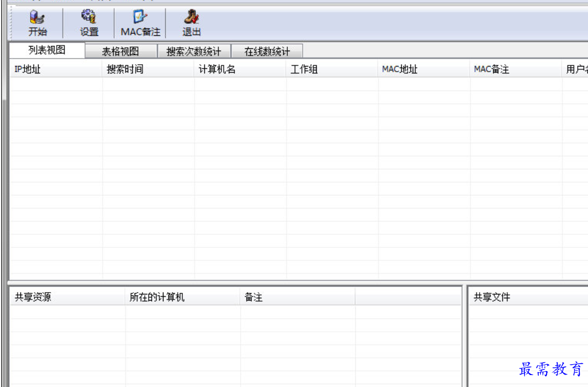Click the 共享资源 column header

[x=68, y=297]
